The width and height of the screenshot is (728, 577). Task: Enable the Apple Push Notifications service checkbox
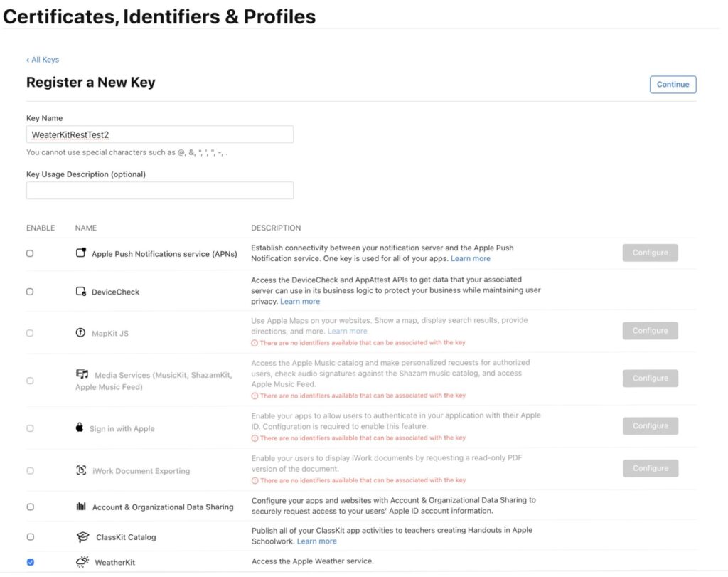[30, 253]
